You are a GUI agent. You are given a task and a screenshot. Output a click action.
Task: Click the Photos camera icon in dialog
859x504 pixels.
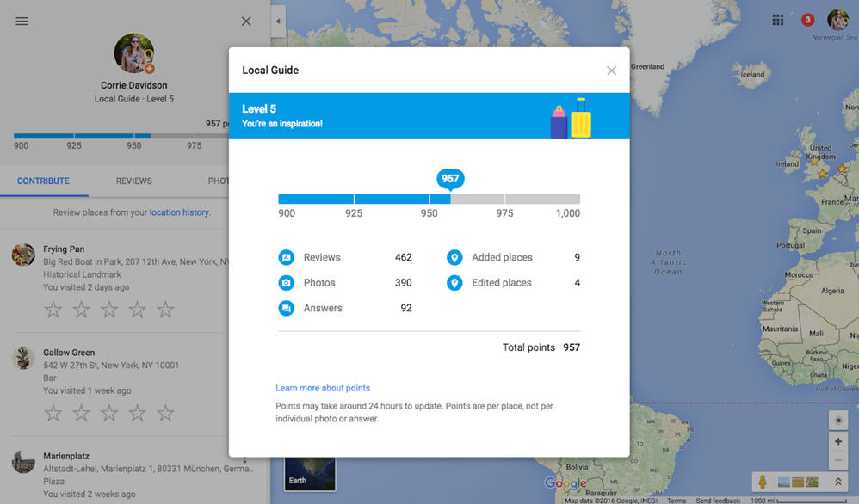click(x=286, y=283)
